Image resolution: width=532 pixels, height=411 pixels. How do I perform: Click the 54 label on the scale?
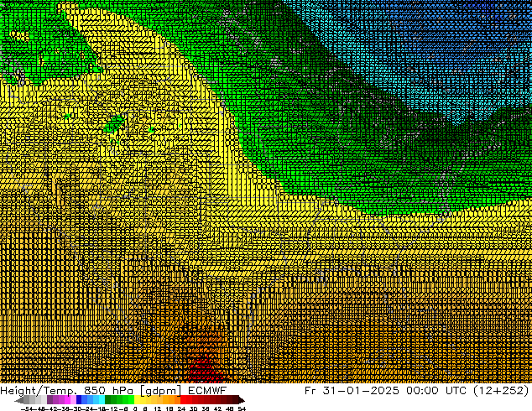[242, 408]
